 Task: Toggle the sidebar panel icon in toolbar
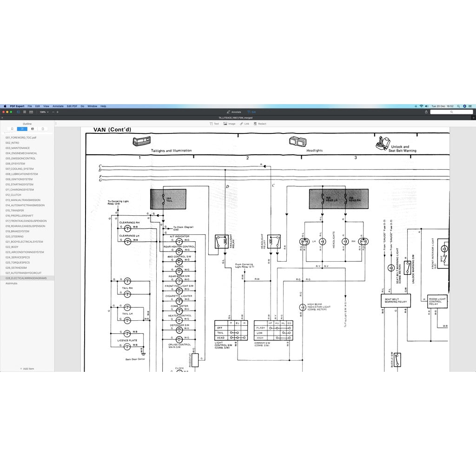(19, 112)
